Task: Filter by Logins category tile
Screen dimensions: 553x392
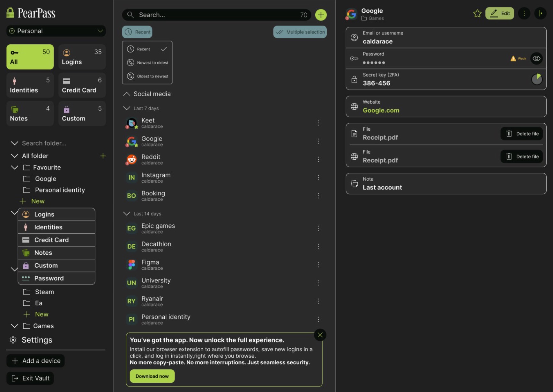Action: point(82,57)
